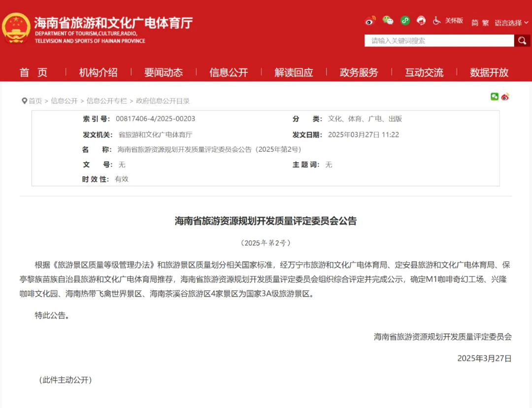Click the magnifying glass search button

522,40
